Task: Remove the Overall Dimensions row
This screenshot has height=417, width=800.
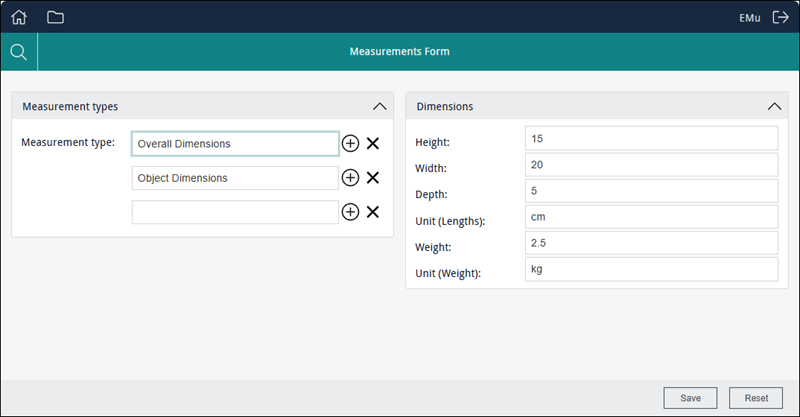Action: coord(373,144)
